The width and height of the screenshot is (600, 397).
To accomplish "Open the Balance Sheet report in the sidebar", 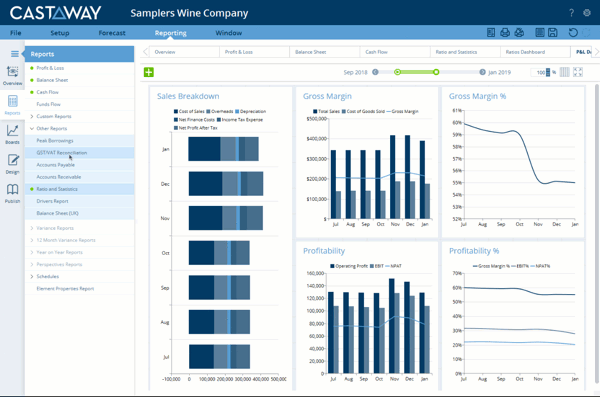I will click(80, 80).
